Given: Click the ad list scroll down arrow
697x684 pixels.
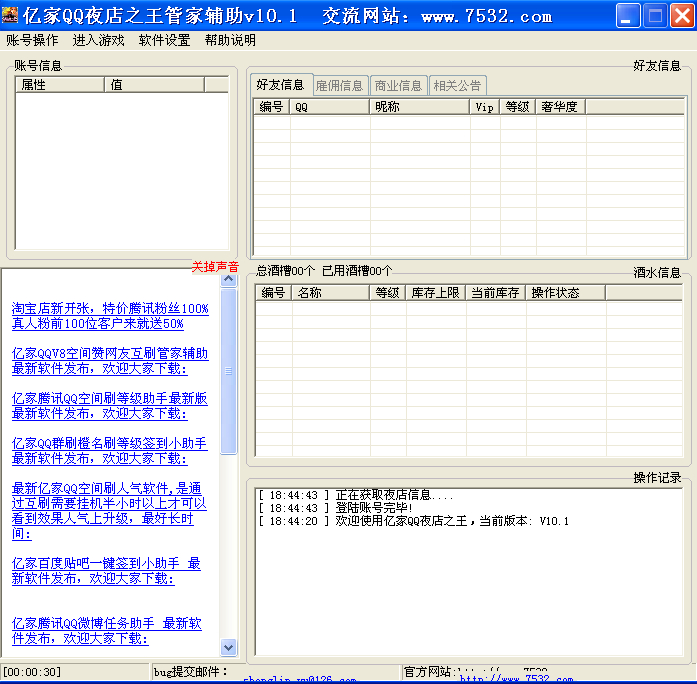Looking at the screenshot, I should (x=228, y=648).
